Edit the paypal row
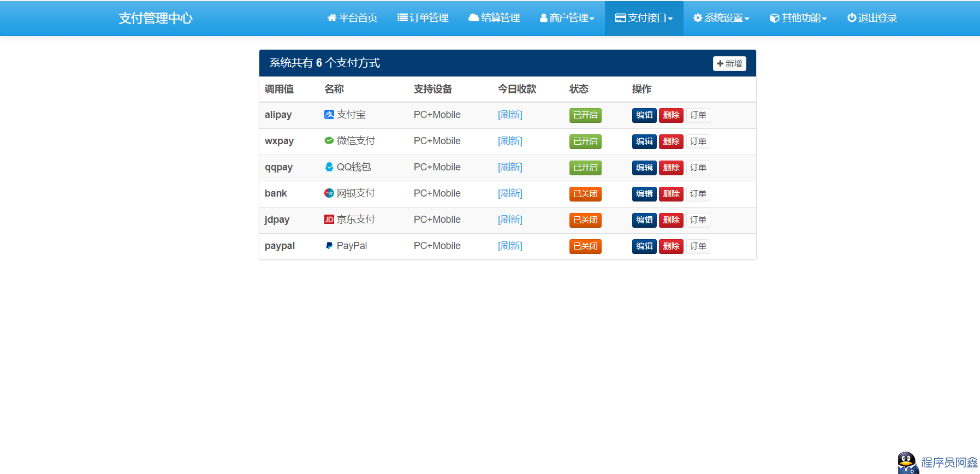The height and width of the screenshot is (474, 980). [644, 246]
